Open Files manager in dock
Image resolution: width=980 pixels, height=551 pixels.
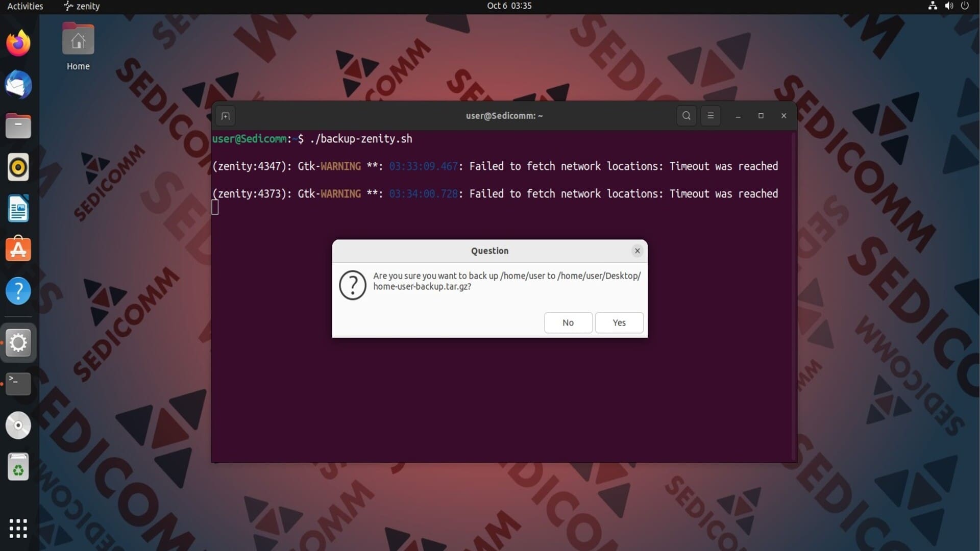(18, 126)
